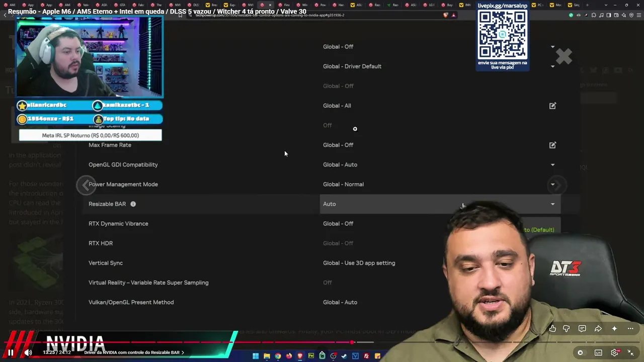Select Vulkan/OpenGL Present Method label
644x362 pixels.
[131, 302]
